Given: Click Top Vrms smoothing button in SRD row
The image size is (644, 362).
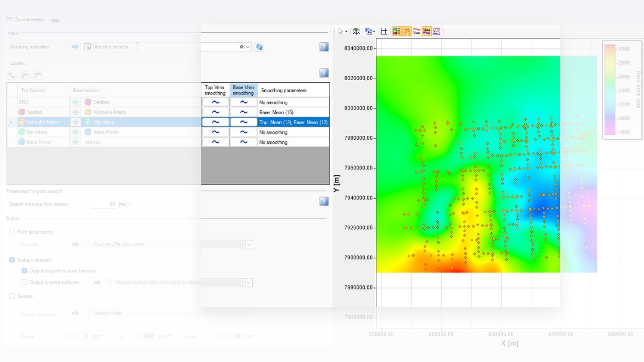Looking at the screenshot, I should [215, 102].
